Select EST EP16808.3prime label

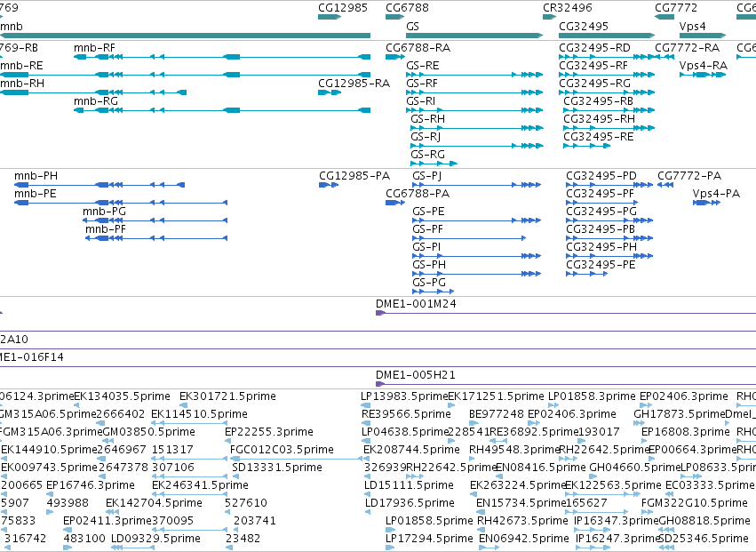coord(686,432)
